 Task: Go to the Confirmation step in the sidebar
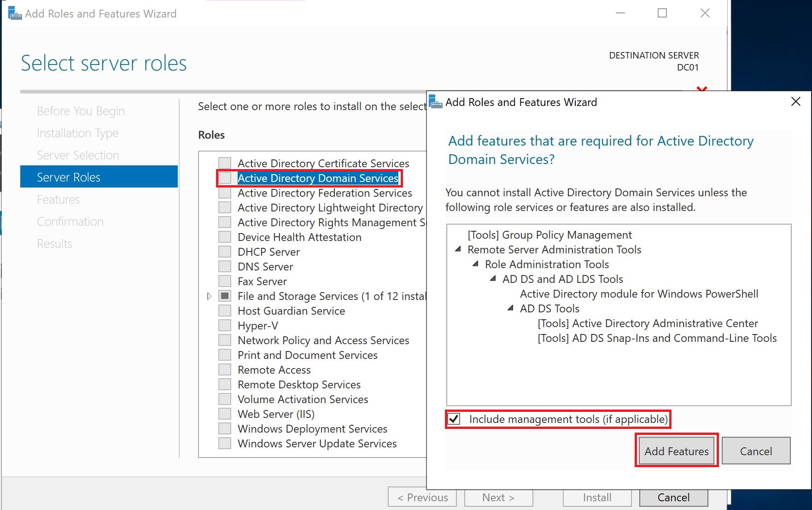coord(70,221)
